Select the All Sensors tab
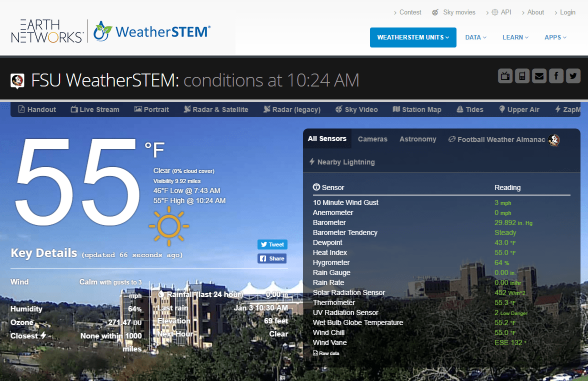Image resolution: width=588 pixels, height=381 pixels. (x=327, y=139)
